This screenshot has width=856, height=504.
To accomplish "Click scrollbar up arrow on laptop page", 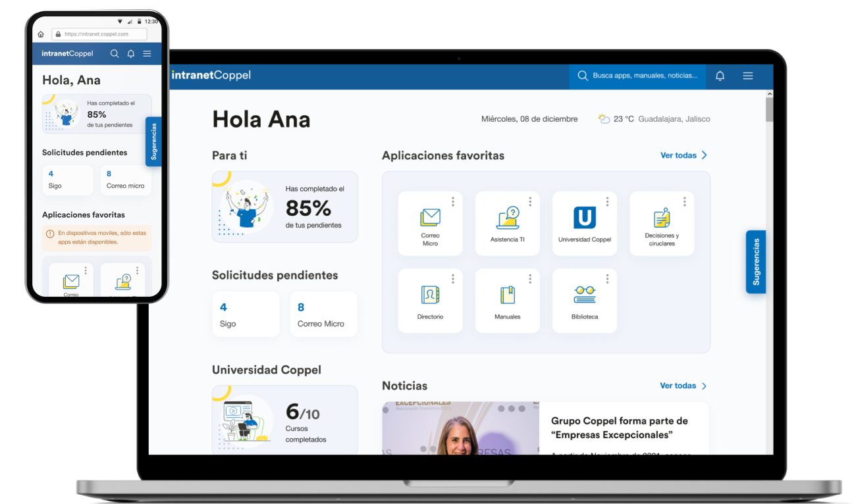I will 770,95.
